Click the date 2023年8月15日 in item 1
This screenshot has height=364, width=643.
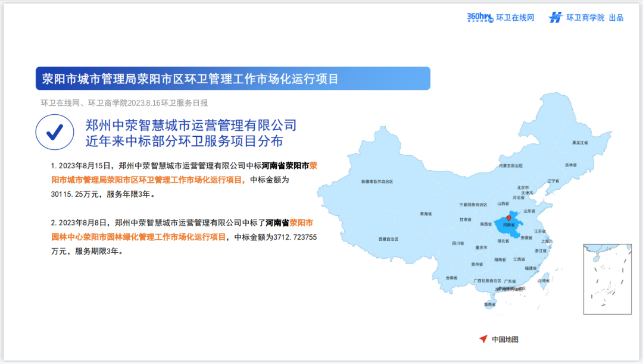click(85, 165)
